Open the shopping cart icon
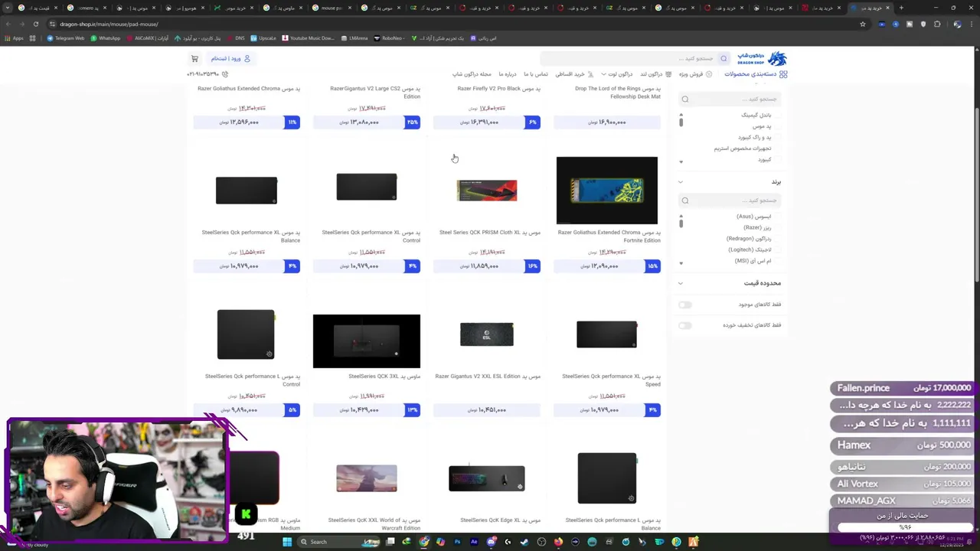Image resolution: width=980 pixels, height=551 pixels. coord(194,58)
